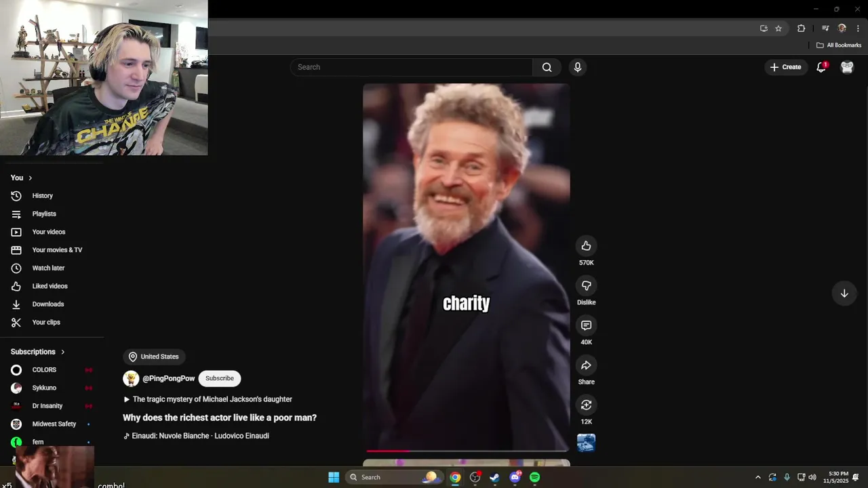Open Chrome from the taskbar
Screen dimensions: 868x488
click(455, 477)
